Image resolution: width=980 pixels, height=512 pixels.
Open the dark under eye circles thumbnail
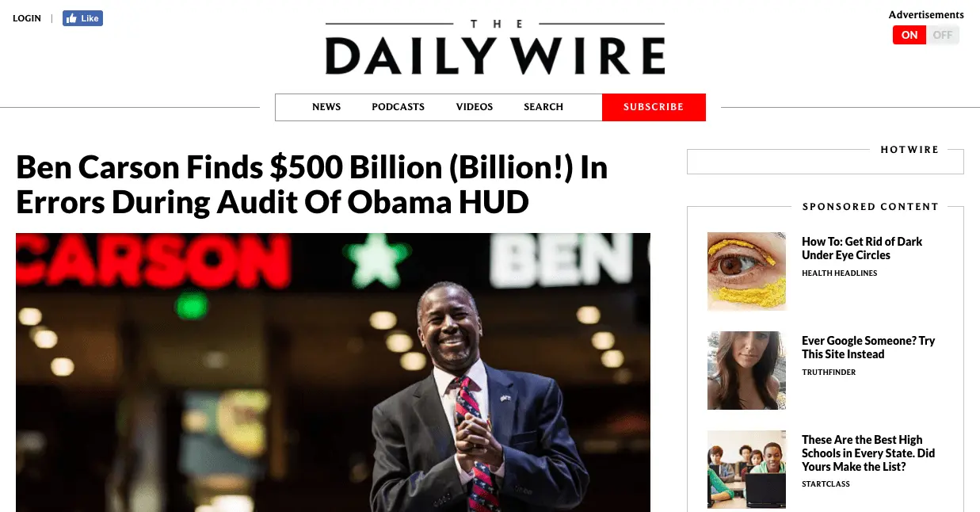point(746,271)
